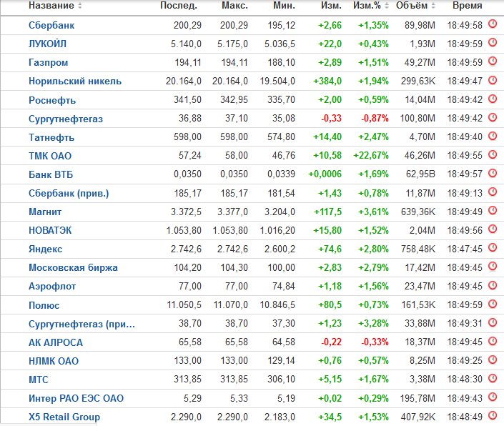Click the clock icon in the МТС row
Viewport: 504px width, 426px height.
tap(493, 378)
